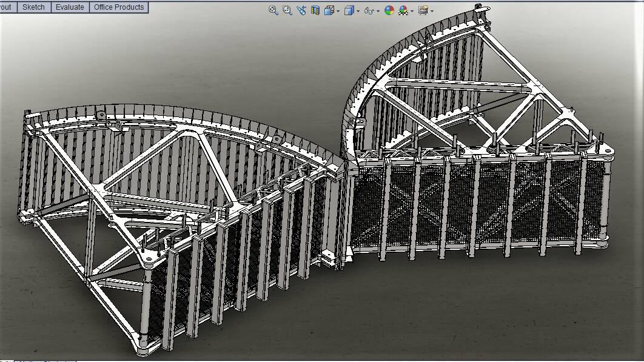This screenshot has height=362, width=644.
Task: Open the Hide/Show Items dropdown arrow
Action: [x=378, y=11]
